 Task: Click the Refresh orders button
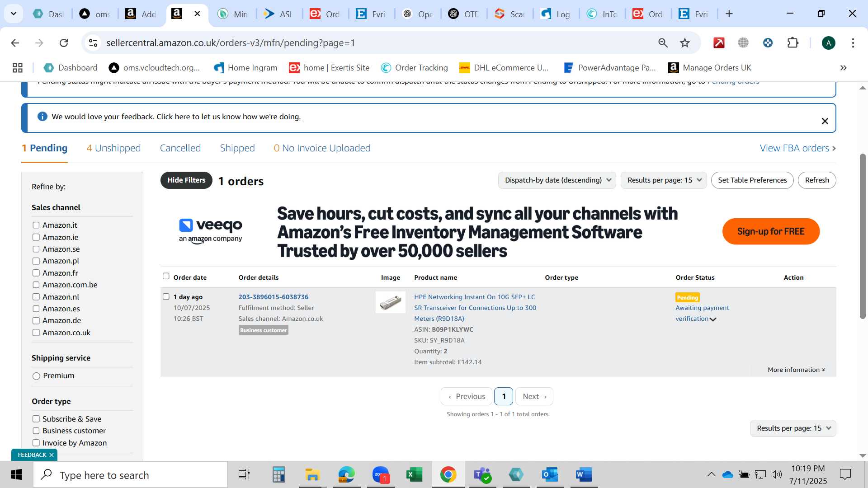(x=817, y=180)
